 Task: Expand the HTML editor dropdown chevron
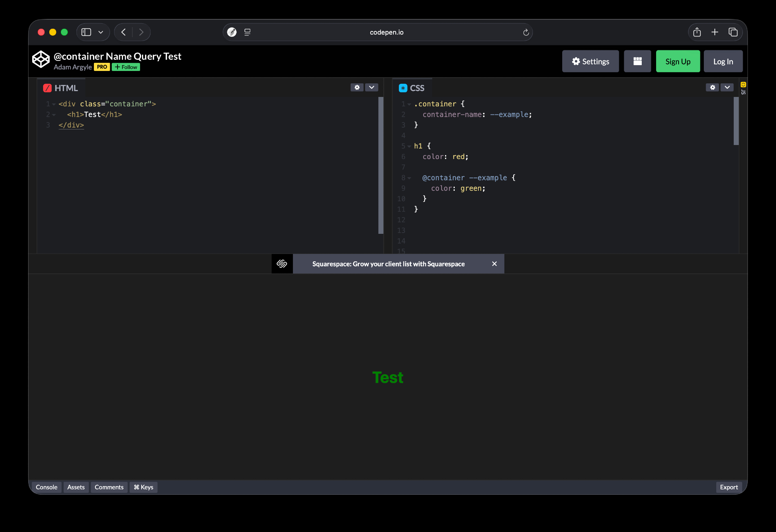(372, 88)
